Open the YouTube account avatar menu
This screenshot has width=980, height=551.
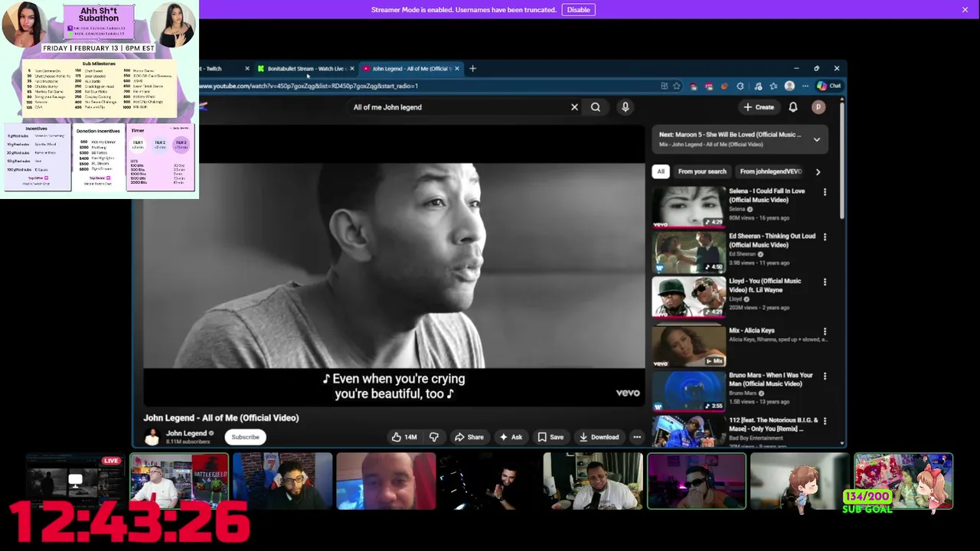[818, 107]
